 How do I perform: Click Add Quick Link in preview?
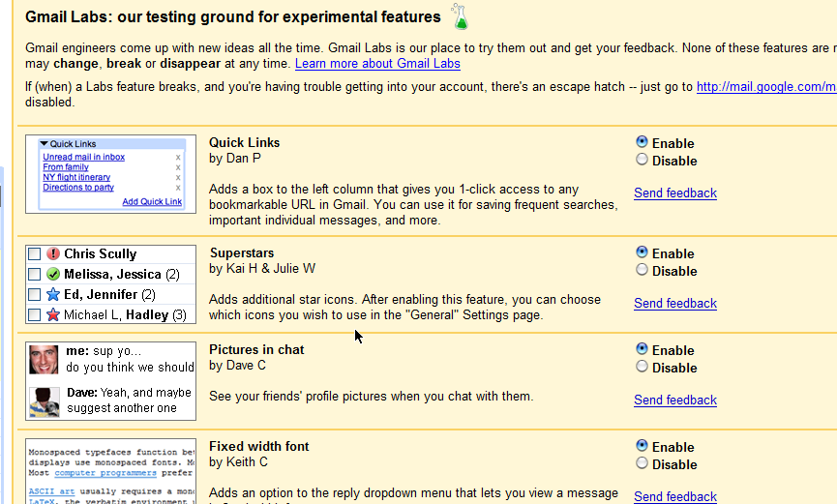coord(152,202)
